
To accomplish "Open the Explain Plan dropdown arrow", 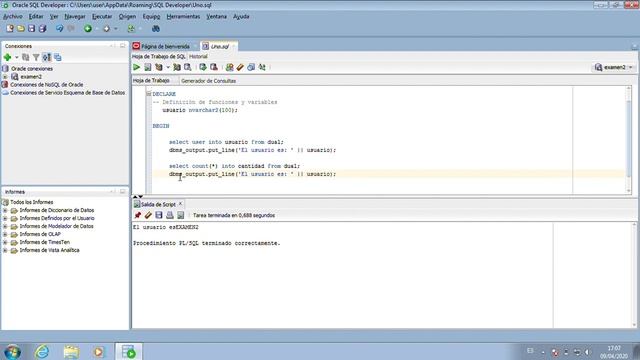I will point(168,67).
